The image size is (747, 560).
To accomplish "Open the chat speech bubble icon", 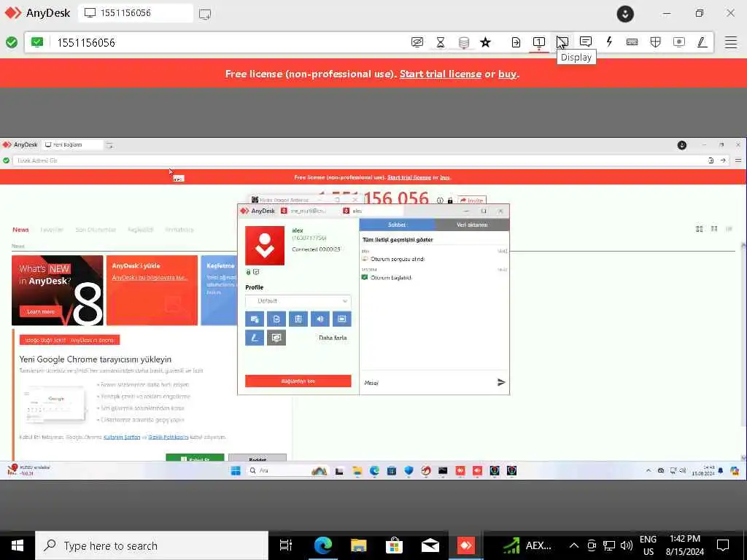I will 586,42.
